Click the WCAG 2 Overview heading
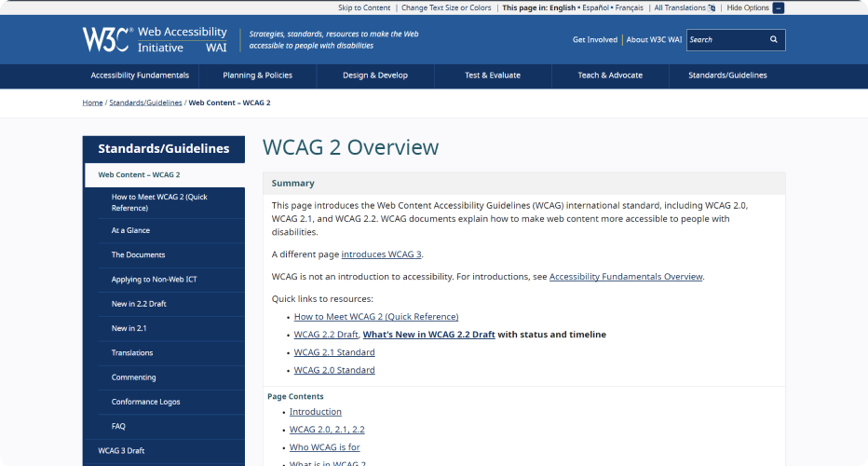 (350, 147)
